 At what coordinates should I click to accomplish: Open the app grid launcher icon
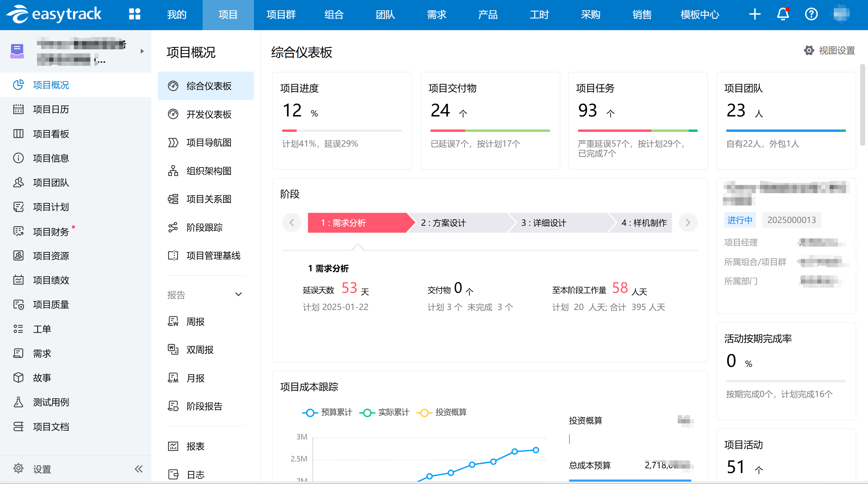[135, 14]
